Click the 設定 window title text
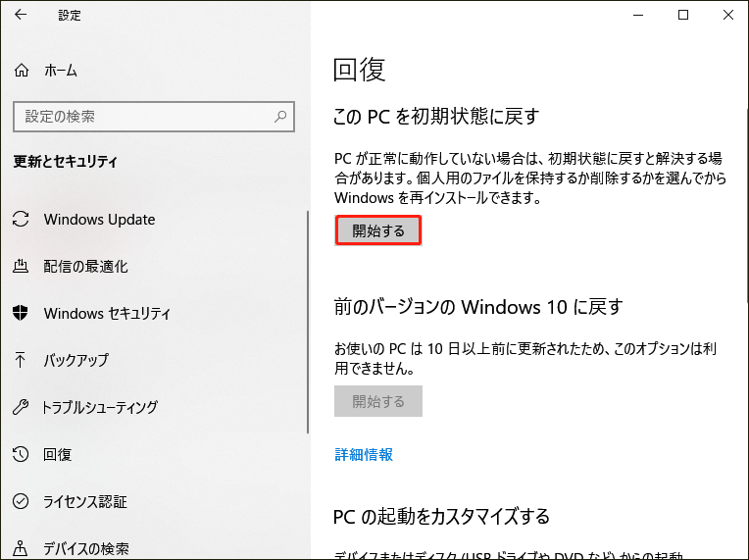 [70, 16]
